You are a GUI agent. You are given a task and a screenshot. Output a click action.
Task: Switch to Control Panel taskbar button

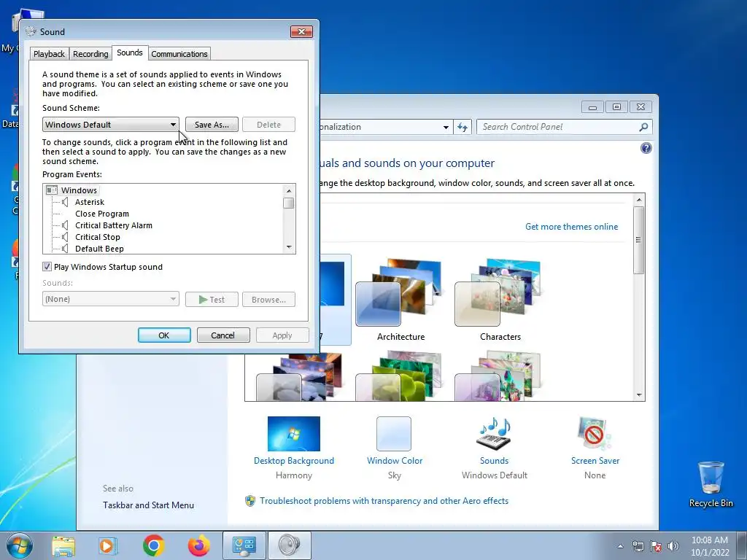click(244, 545)
